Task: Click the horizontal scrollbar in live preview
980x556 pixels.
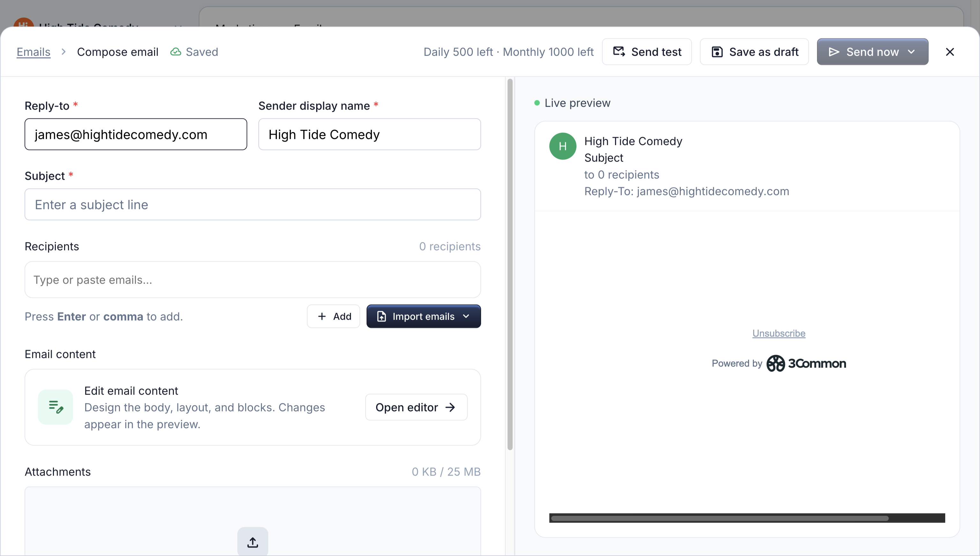Action: [x=720, y=518]
